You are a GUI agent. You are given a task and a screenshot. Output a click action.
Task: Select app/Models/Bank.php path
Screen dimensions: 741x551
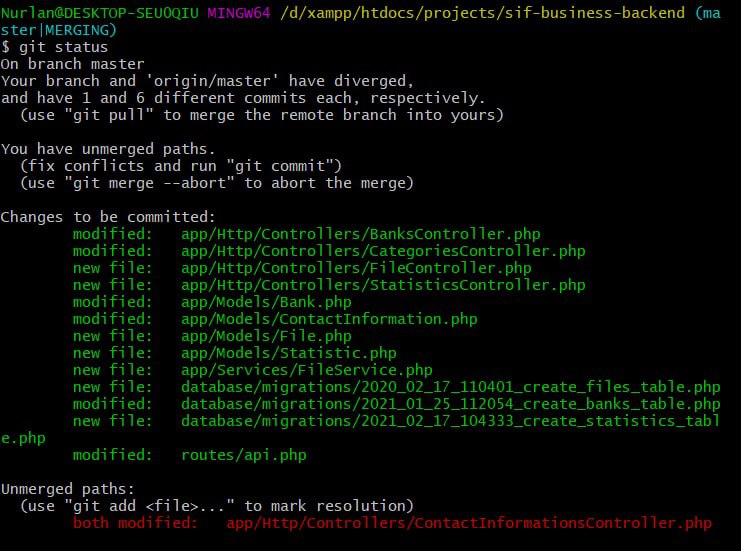click(266, 302)
